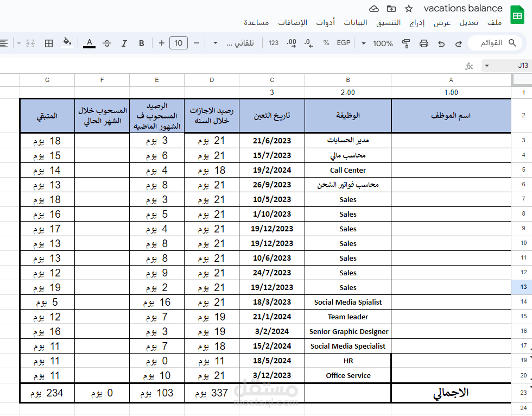This screenshot has height=416, width=532.
Task: Decrease decimal places
Action: pyautogui.click(x=308, y=43)
